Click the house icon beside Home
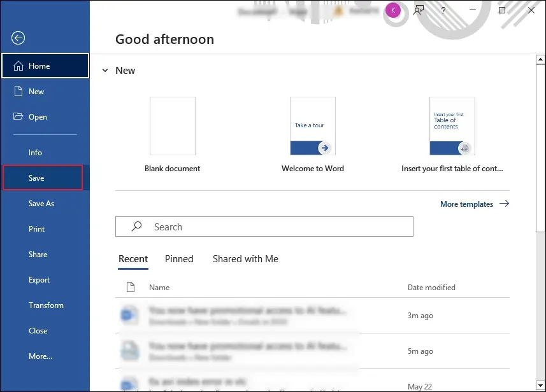 coord(18,66)
